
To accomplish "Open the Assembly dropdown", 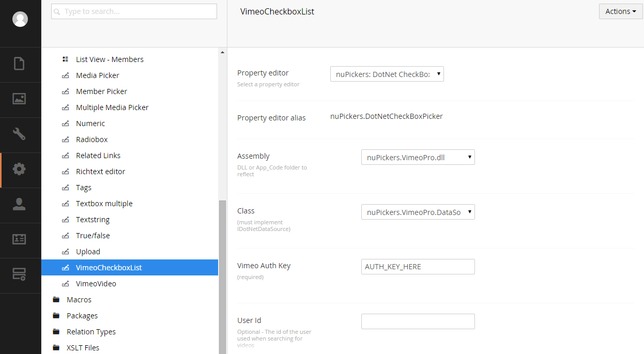I will tap(418, 158).
